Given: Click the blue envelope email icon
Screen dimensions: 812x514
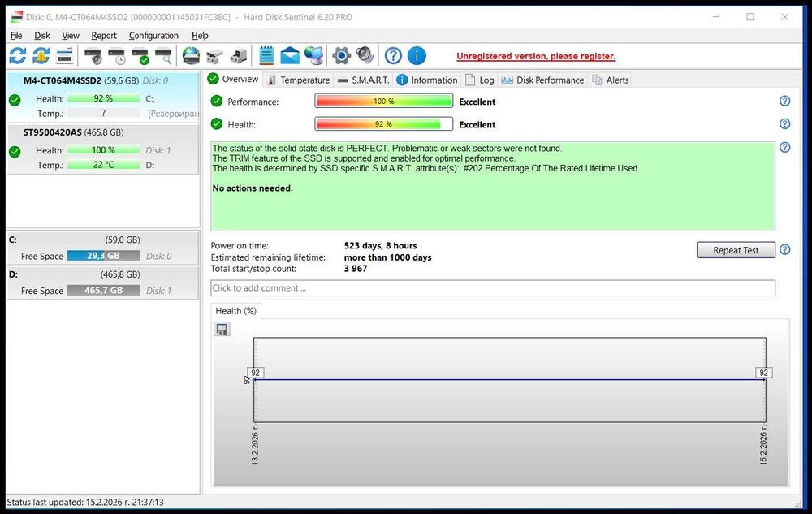Looking at the screenshot, I should pos(290,56).
